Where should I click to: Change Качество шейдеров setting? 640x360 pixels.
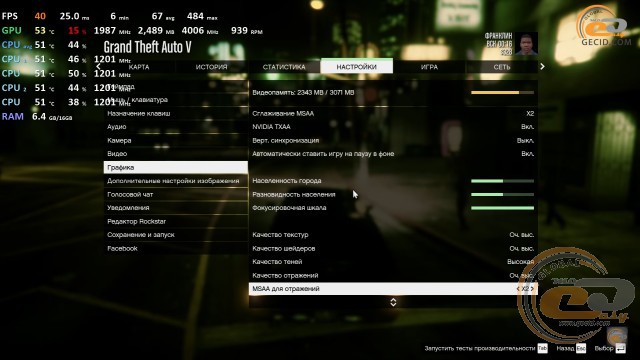[x=393, y=248]
